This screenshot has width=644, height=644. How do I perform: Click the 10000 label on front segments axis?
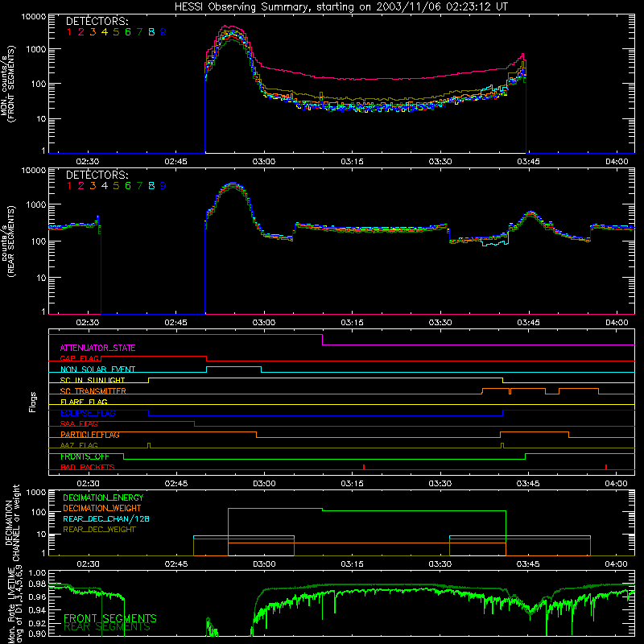pos(34,16)
